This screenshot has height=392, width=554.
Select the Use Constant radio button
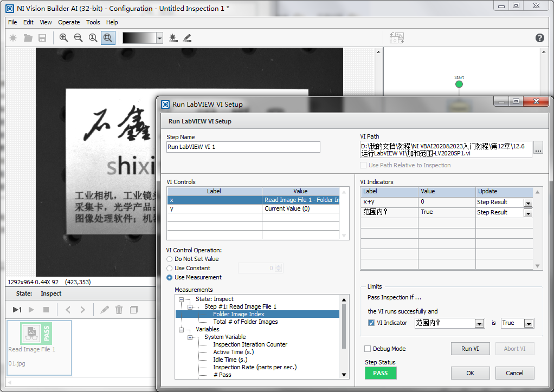170,268
